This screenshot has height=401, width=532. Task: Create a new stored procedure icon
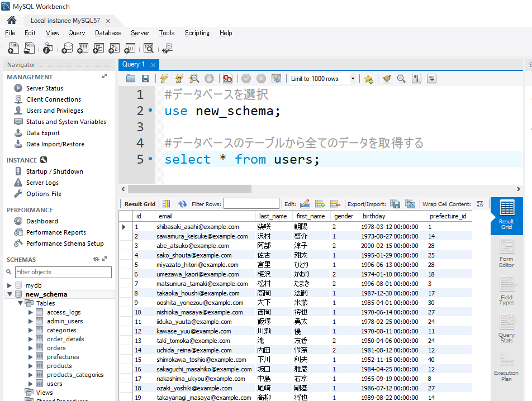click(x=114, y=48)
